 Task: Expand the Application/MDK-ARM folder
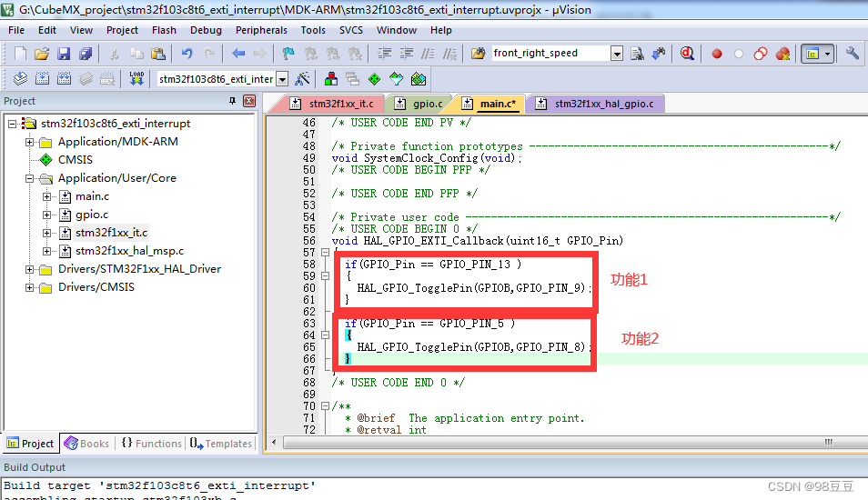coord(29,142)
